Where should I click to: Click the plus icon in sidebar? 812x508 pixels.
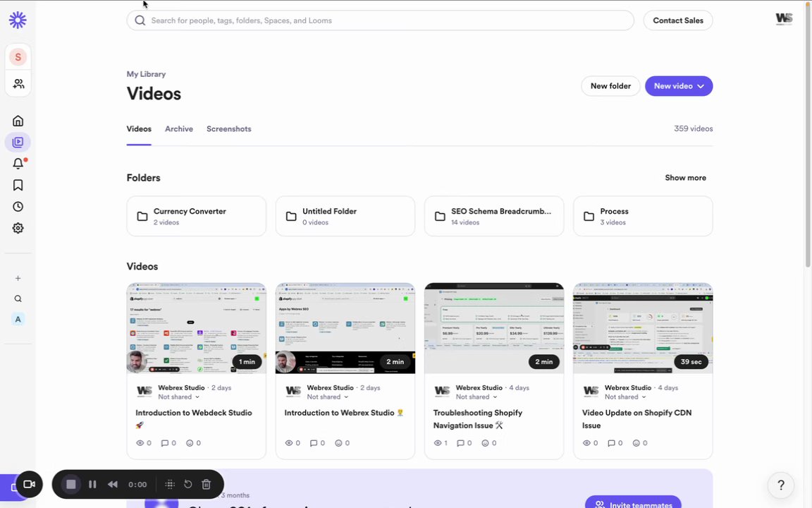(x=18, y=279)
